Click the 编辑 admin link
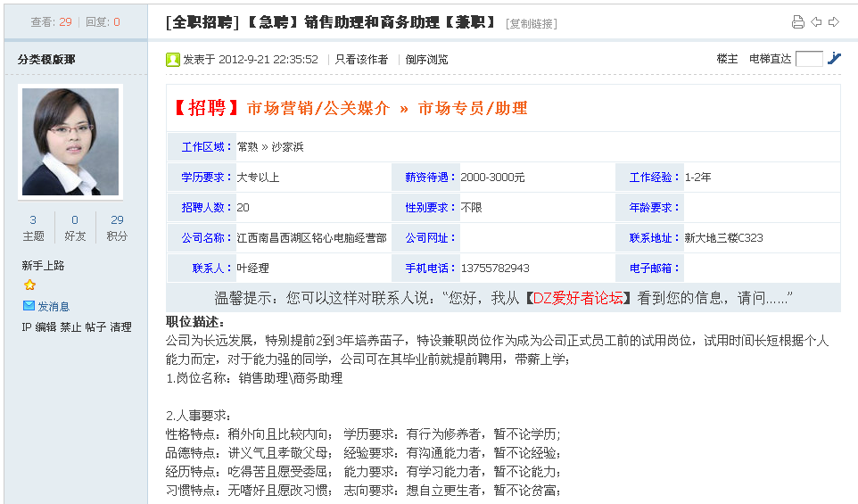858x504 pixels. 45,327
